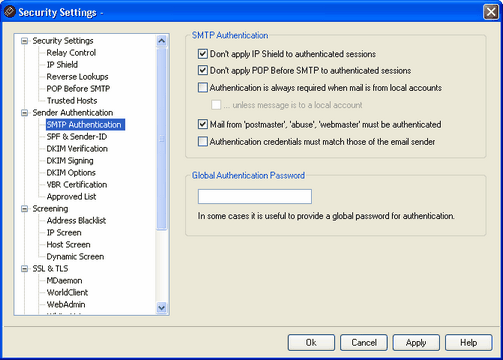The width and height of the screenshot is (503, 360).
Task: Check 'Authentication is always required' option
Action: click(203, 88)
